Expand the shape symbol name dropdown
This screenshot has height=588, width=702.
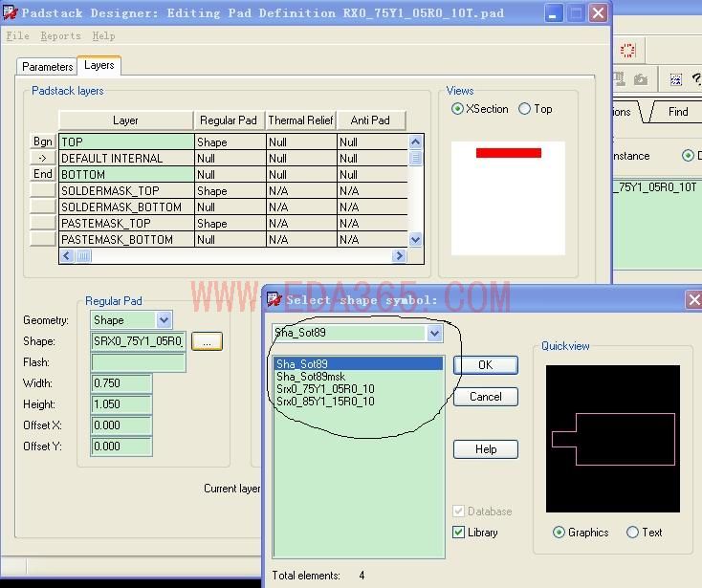434,333
